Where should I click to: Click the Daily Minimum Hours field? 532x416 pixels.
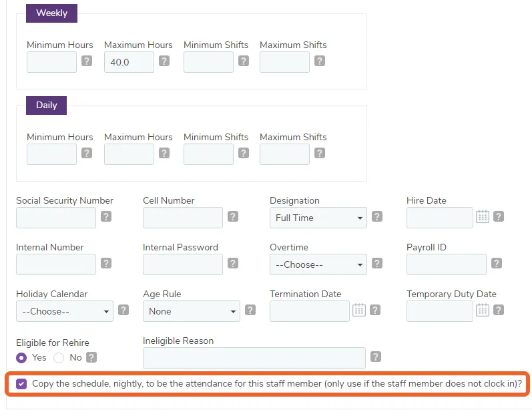click(x=51, y=154)
